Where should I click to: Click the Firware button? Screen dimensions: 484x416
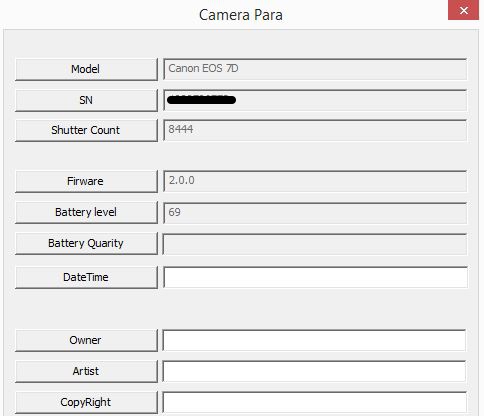pyautogui.click(x=86, y=181)
